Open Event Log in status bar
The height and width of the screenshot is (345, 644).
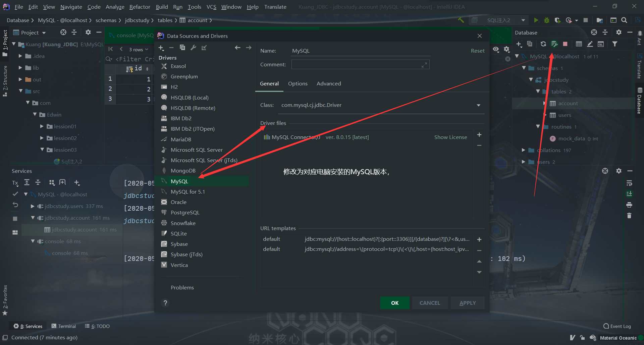coord(617,326)
